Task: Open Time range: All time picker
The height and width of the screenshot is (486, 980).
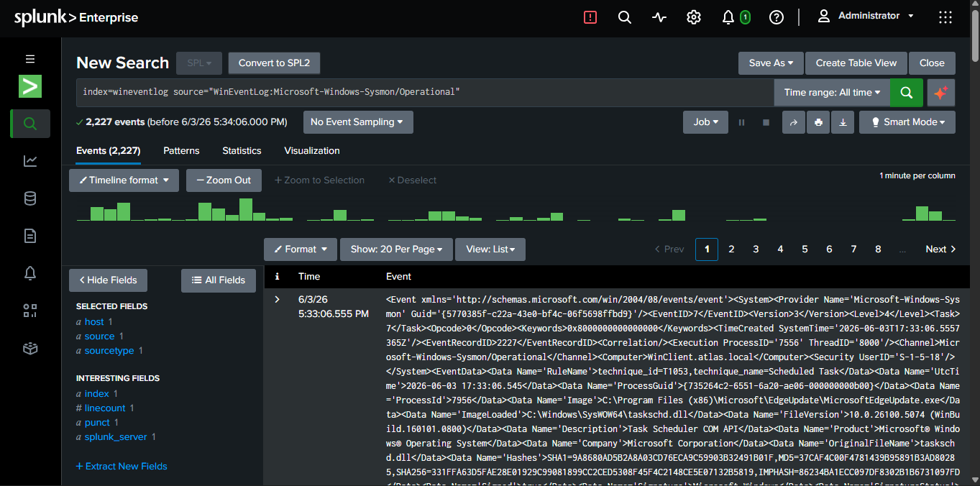Action: point(832,92)
